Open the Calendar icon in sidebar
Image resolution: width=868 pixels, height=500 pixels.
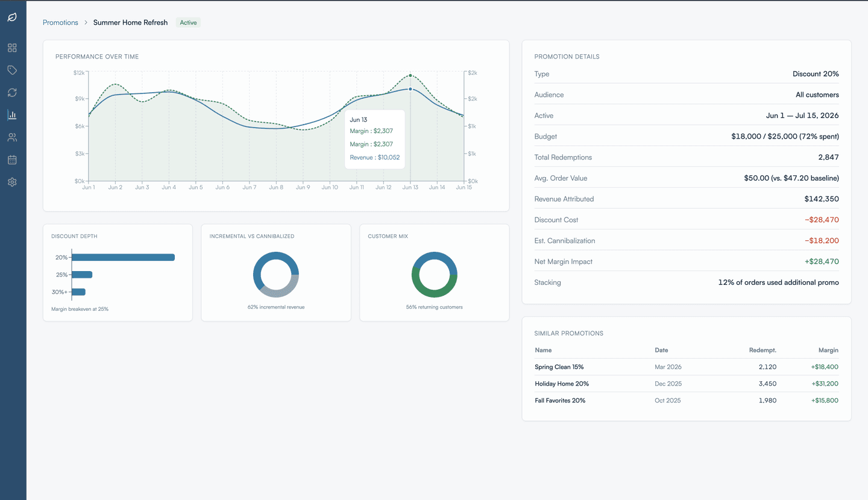[12, 160]
